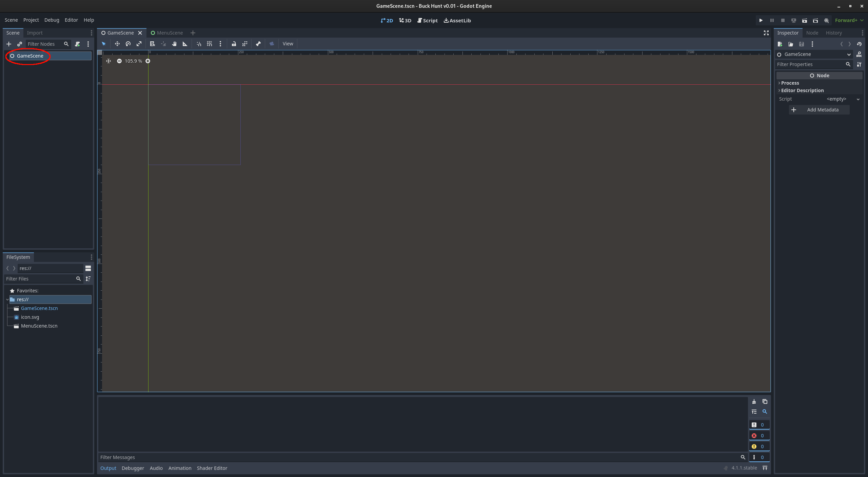This screenshot has width=868, height=477.
Task: Toggle distraction-free mode in viewport
Action: click(766, 33)
